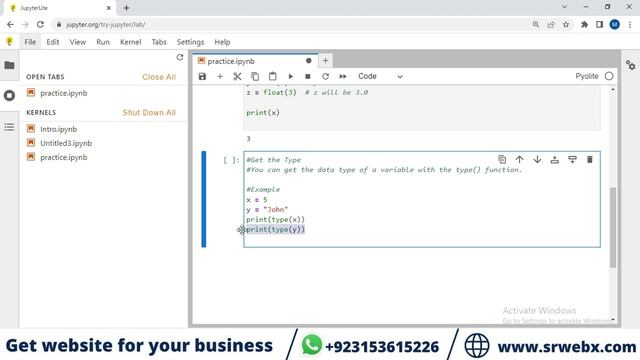Viewport: 640px width, 360px height.
Task: Save the notebook with the floppy disk icon
Action: click(x=202, y=76)
